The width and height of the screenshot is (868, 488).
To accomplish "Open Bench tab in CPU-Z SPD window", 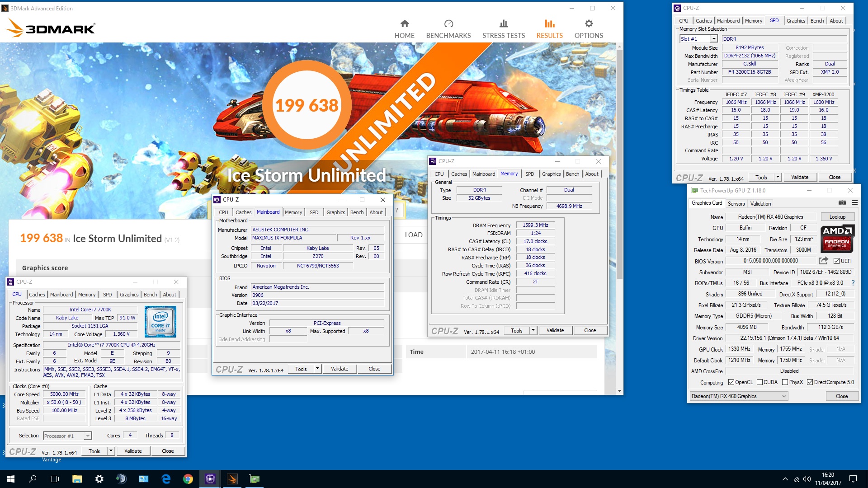I will [817, 21].
